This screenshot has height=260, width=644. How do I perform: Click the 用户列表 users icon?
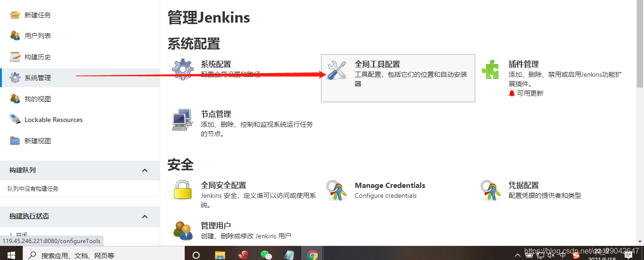15,36
